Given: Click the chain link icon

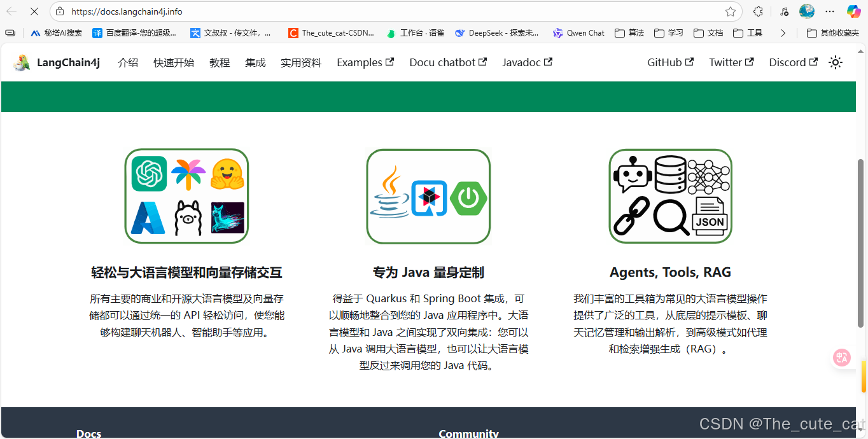Looking at the screenshot, I should coord(632,216).
